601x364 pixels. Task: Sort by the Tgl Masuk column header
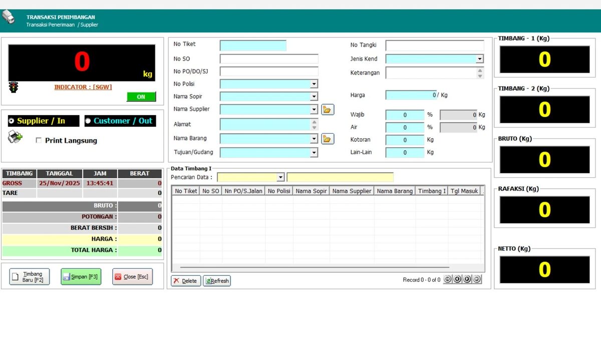point(464,191)
